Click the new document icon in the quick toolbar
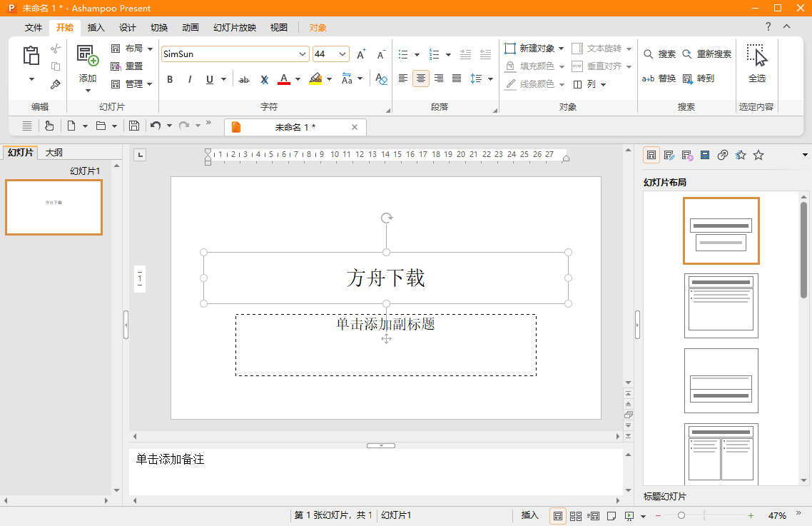The width and height of the screenshot is (812, 526). [71, 126]
